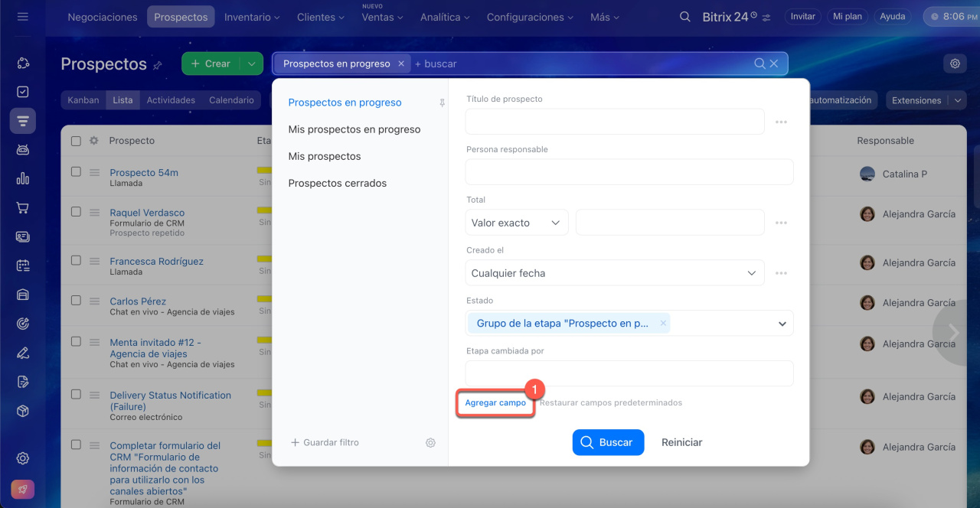980x508 pixels.
Task: Click the rocket icon at sidebar bottom
Action: (23, 490)
